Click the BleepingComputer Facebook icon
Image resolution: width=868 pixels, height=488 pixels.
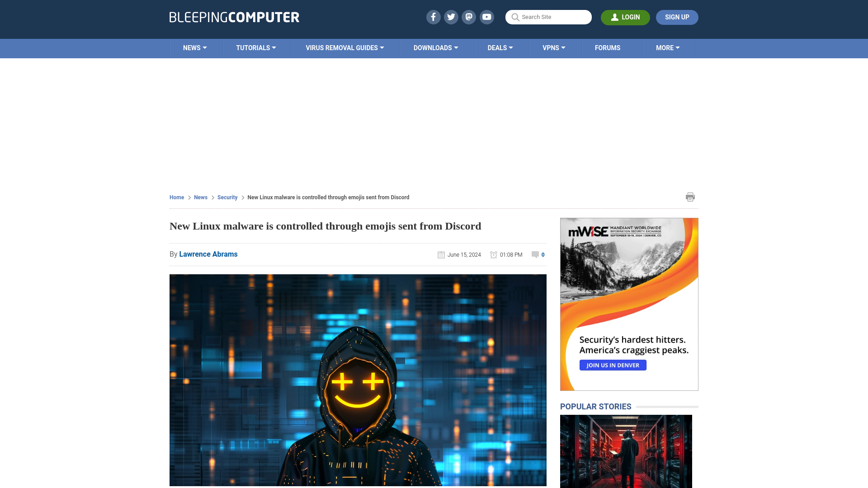434,17
